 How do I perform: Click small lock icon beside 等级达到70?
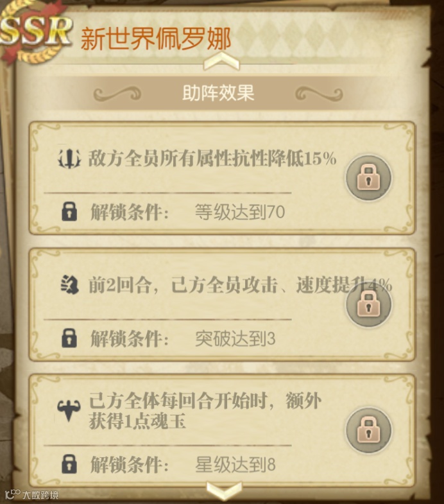pyautogui.click(x=69, y=211)
